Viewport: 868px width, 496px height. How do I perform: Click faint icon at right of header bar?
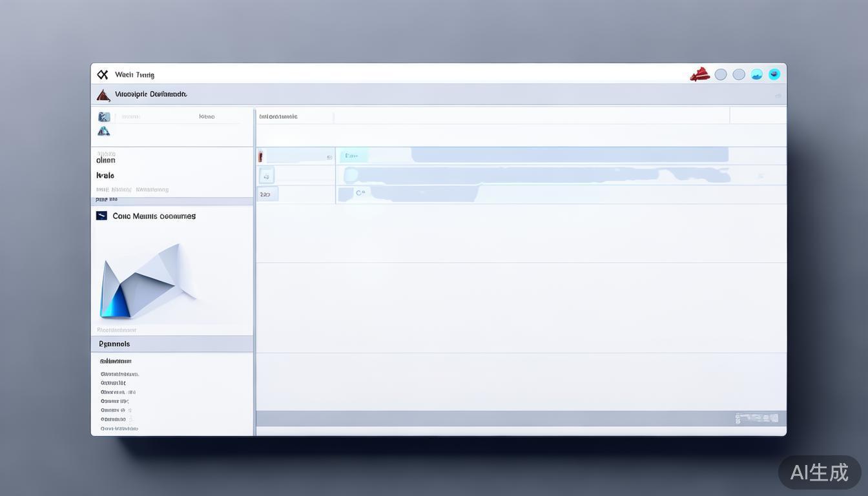tap(778, 96)
